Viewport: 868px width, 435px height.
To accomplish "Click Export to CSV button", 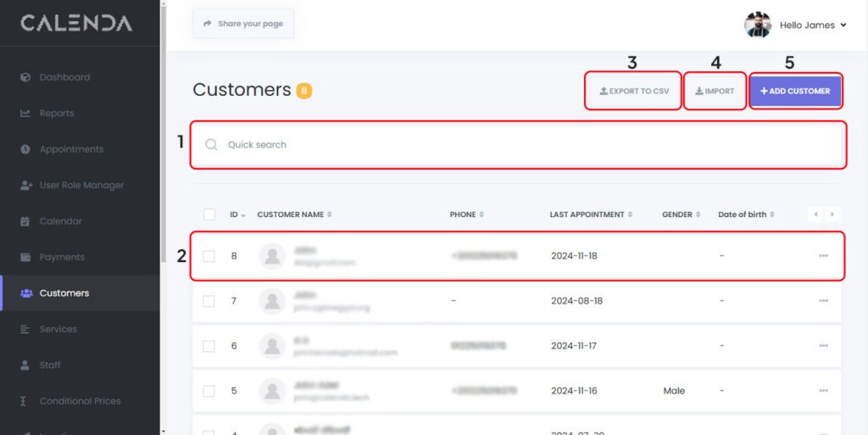I will pyautogui.click(x=634, y=92).
